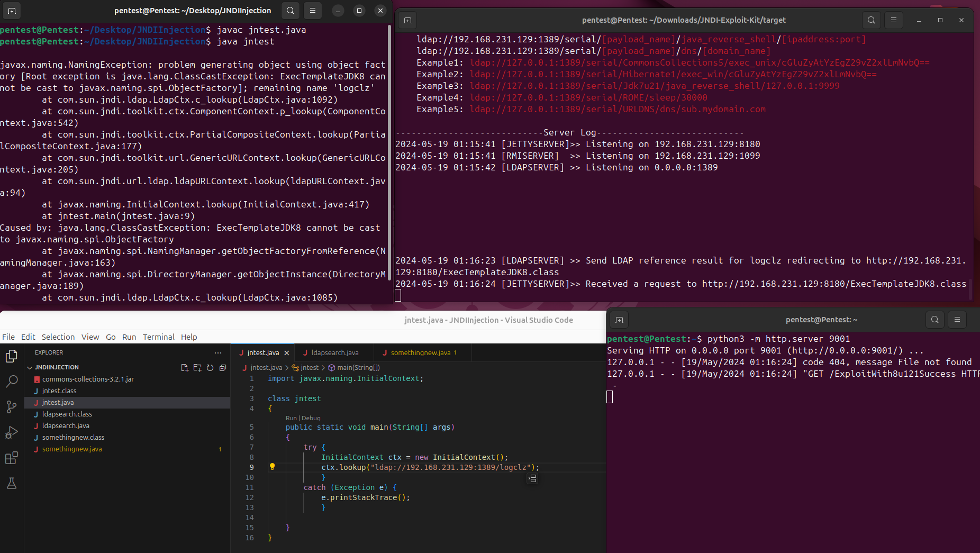Viewport: 980px width, 553px height.
Task: Close the jntest.java editor tab
Action: click(x=287, y=353)
